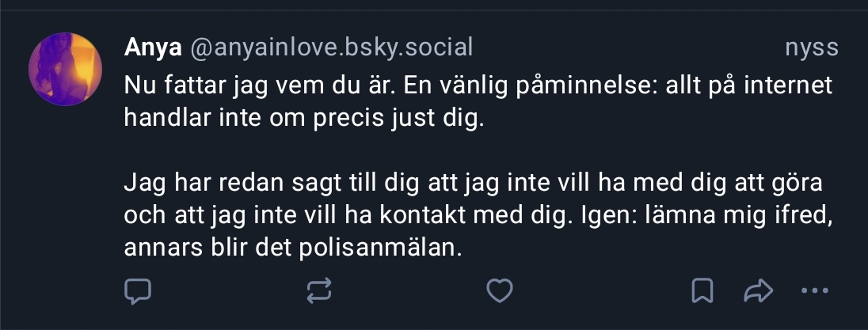Viewport: 868px width, 330px height.
Task: Repost Anya's post
Action: click(318, 291)
